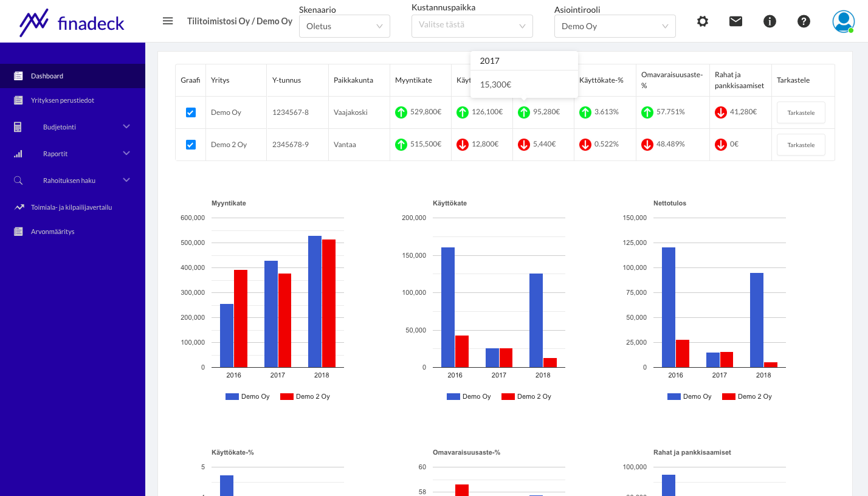Click 2016 red bar in Omavaraisuusaste-% chart
Viewport: 868px width, 496px height.
(x=462, y=490)
